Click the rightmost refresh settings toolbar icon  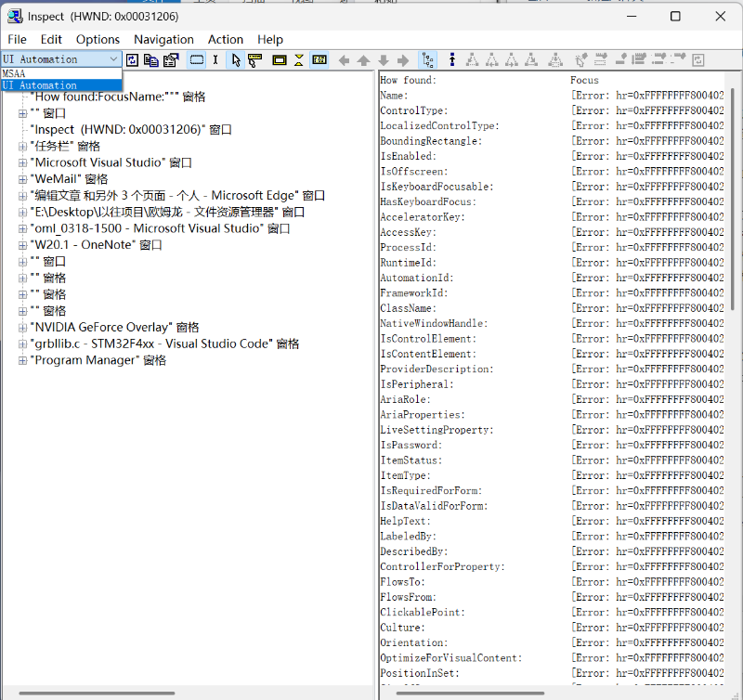pyautogui.click(x=697, y=58)
